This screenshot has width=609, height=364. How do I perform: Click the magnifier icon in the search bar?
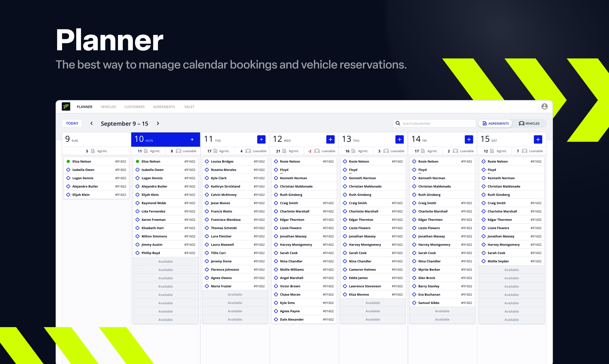(398, 123)
